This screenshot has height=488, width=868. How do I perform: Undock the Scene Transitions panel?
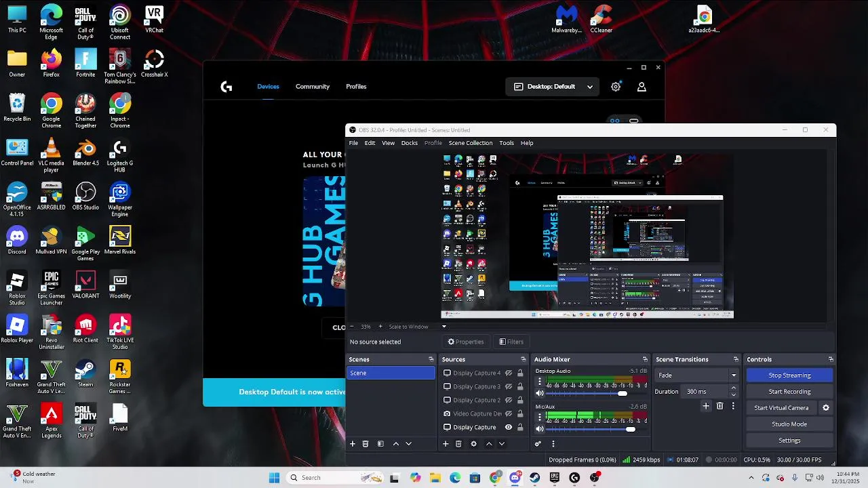click(736, 360)
